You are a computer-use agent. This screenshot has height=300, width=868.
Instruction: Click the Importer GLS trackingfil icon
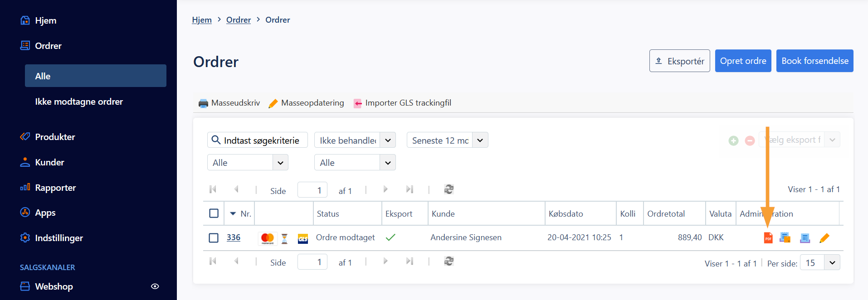(358, 103)
